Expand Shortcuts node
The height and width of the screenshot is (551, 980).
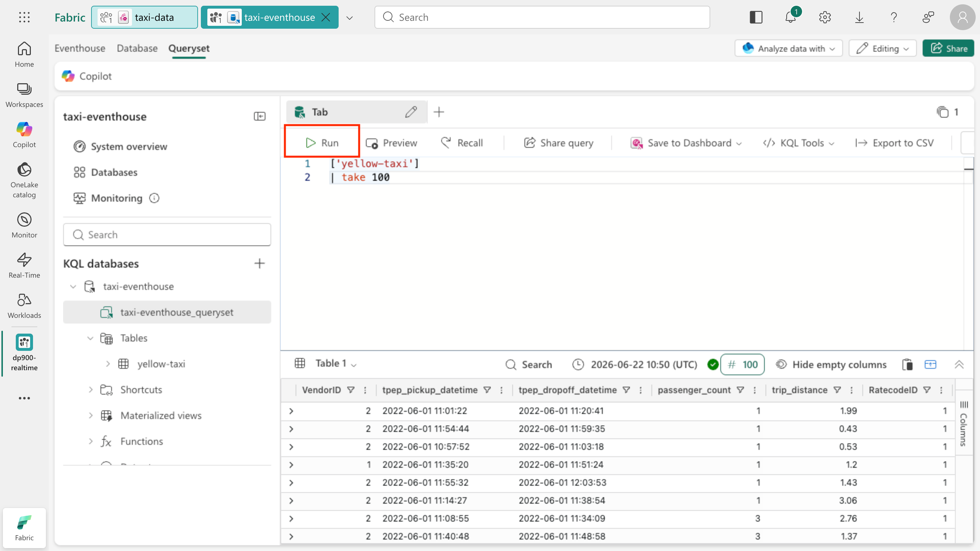[x=90, y=390]
